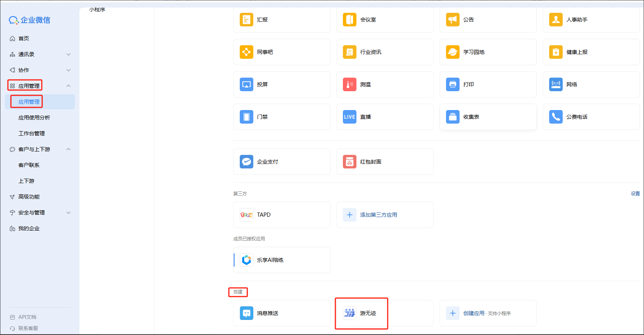Click the 会议室 meeting room icon
644x335 pixels.
(349, 20)
